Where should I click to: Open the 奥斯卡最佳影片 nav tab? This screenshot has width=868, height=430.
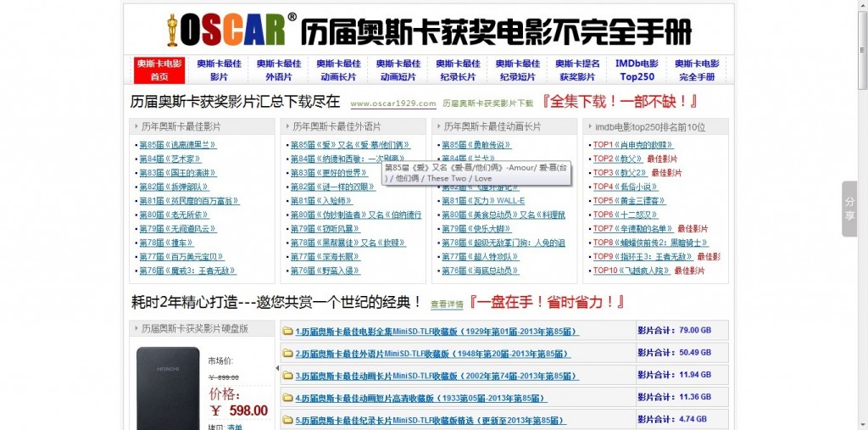coord(219,70)
